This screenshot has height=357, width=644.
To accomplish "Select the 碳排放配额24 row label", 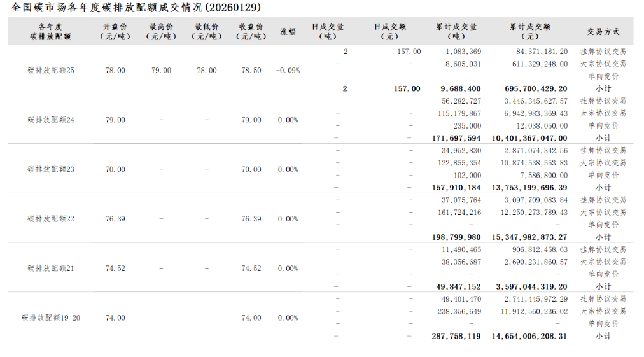I will [51, 120].
